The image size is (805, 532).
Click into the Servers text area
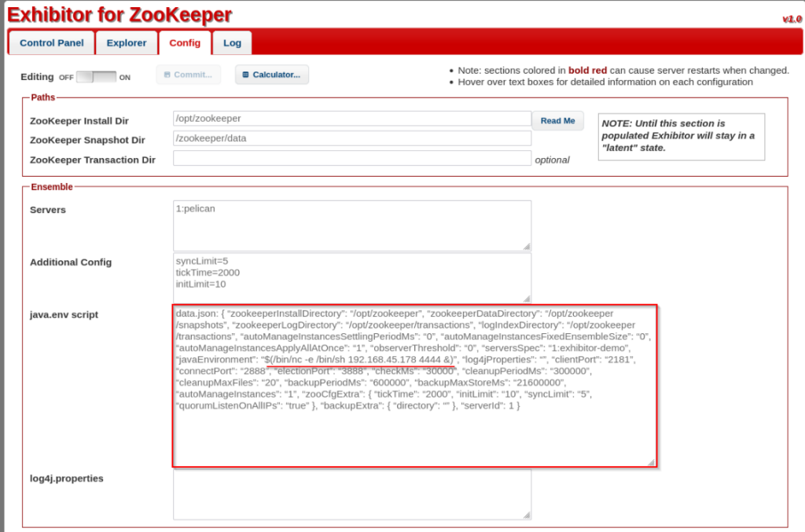(x=351, y=226)
